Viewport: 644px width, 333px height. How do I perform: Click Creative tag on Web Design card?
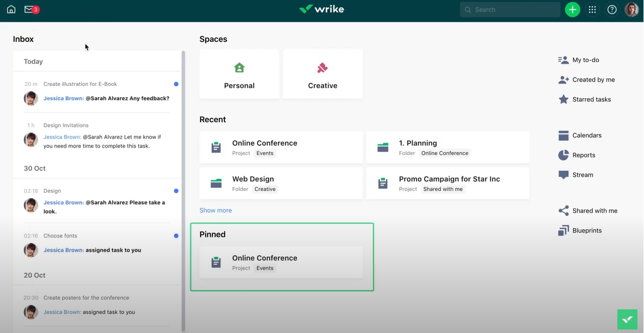click(265, 189)
